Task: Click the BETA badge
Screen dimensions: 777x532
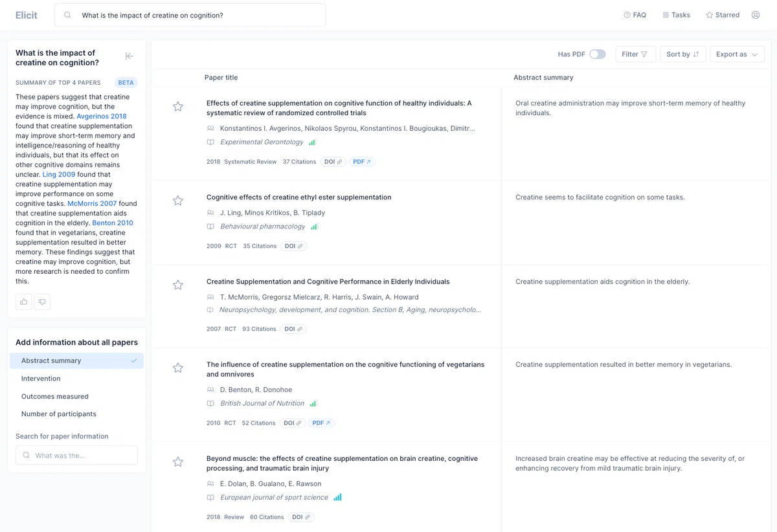Action: [x=126, y=82]
